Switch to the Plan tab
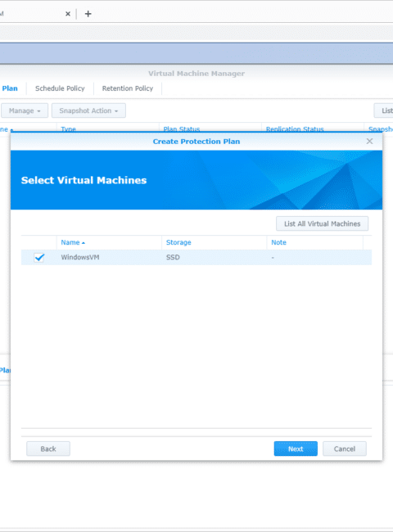Viewport: 393px width, 532px height. 10,88
